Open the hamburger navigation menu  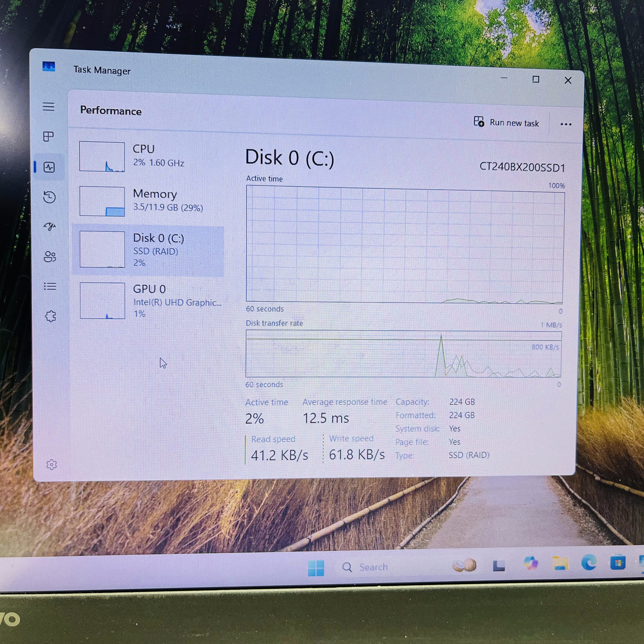(x=49, y=107)
